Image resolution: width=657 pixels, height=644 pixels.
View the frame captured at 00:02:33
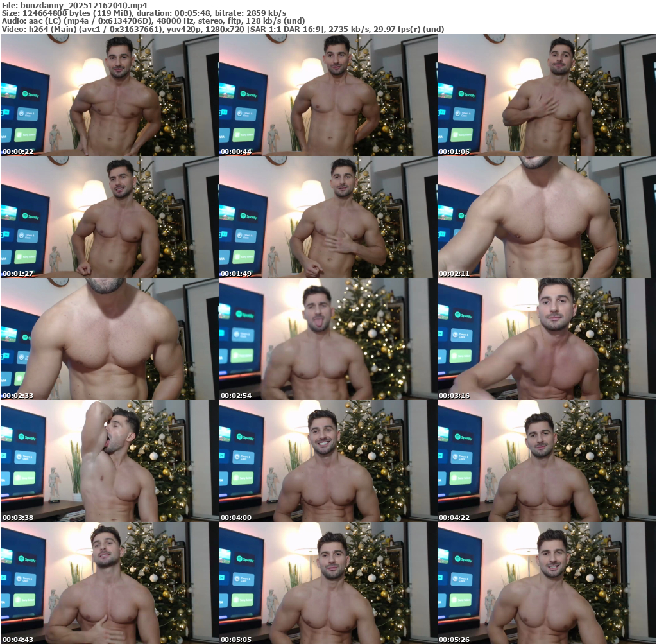coord(110,339)
